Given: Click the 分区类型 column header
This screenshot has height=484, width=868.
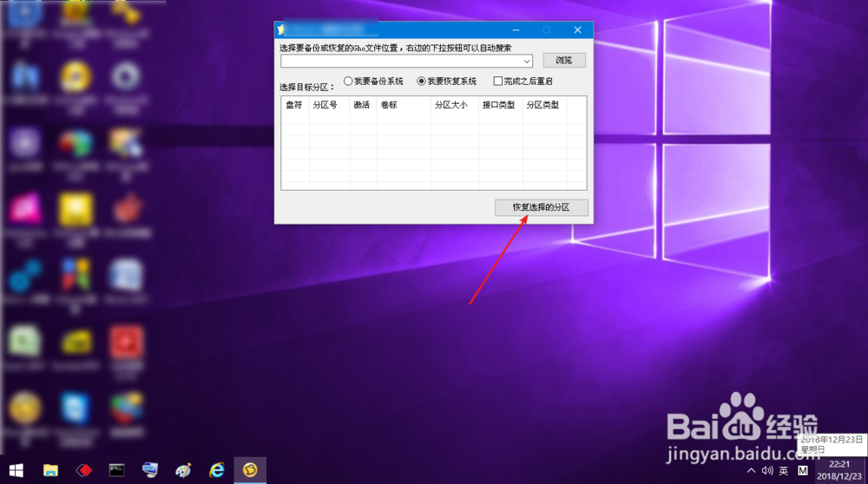Looking at the screenshot, I should pos(542,105).
